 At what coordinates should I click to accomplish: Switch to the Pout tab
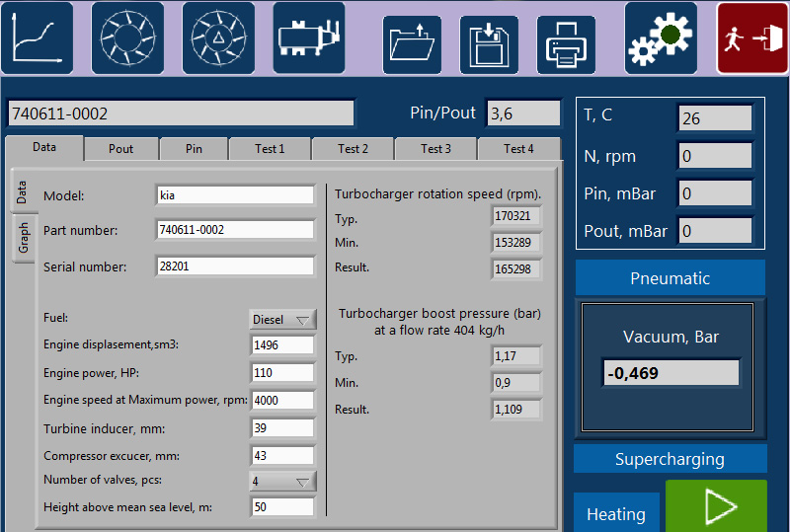(x=120, y=149)
